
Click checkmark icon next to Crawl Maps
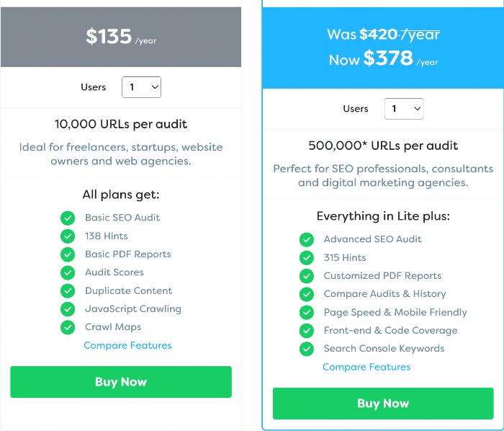click(68, 327)
